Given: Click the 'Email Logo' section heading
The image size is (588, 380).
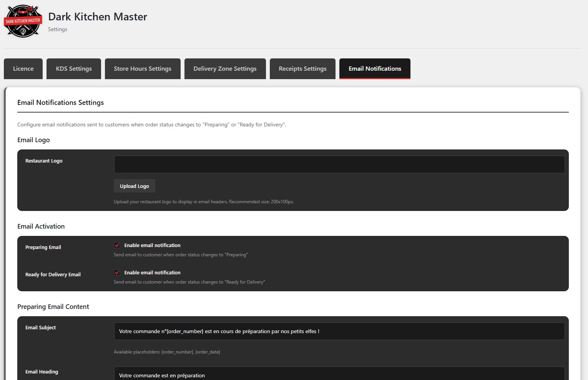Looking at the screenshot, I should pyautogui.click(x=33, y=140).
